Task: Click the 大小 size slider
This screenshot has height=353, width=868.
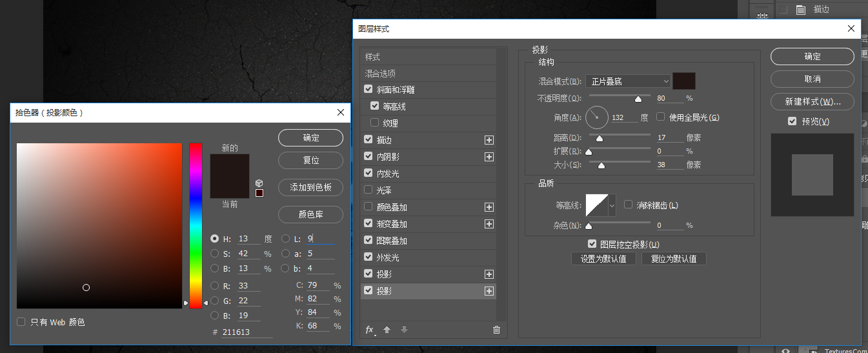Action: [618, 165]
